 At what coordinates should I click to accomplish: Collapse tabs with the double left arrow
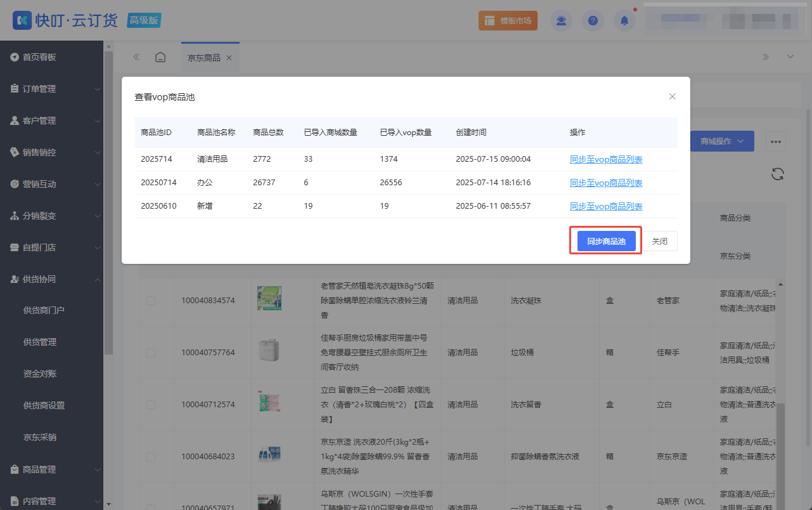[136, 57]
